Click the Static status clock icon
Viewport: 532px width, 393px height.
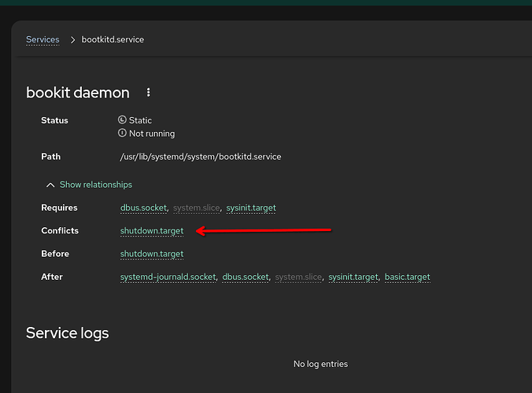[x=122, y=120]
